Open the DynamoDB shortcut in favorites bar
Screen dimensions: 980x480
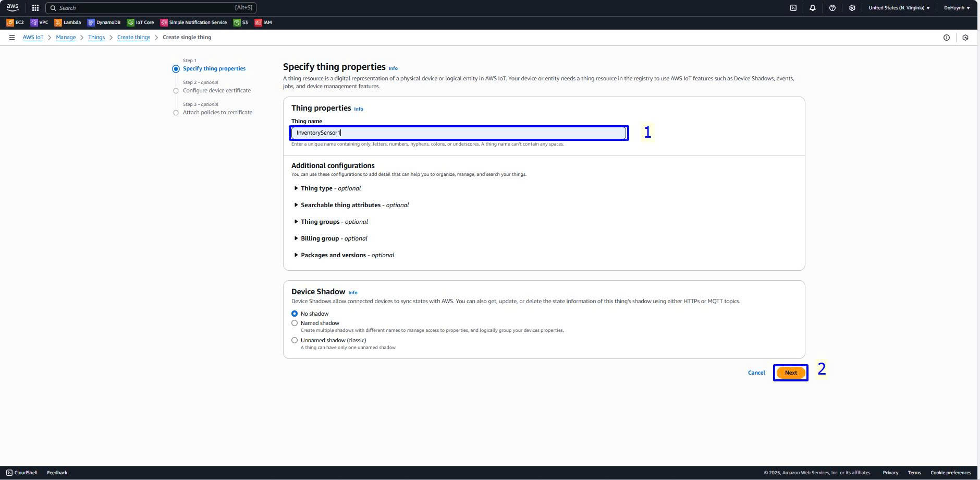(104, 22)
